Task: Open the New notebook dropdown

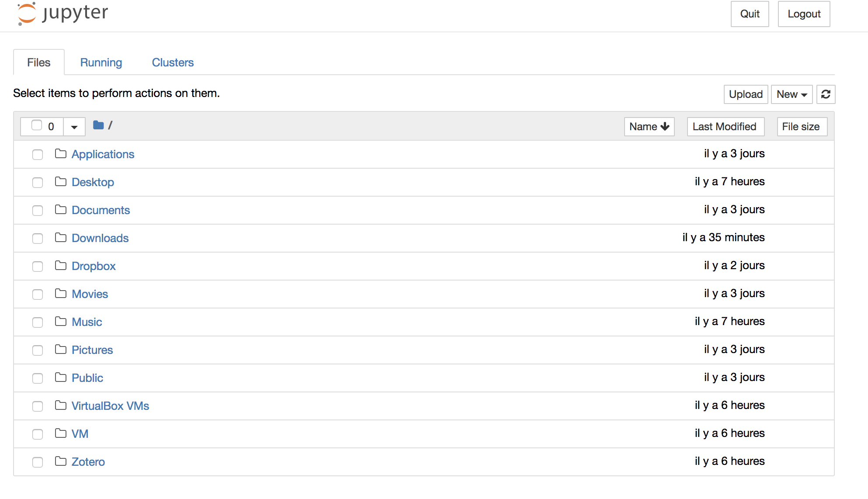Action: point(792,94)
